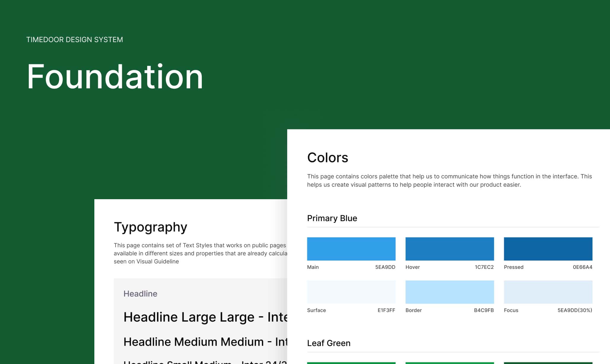The width and height of the screenshot is (610, 364).
Task: Click the 5EA9DD hex code label
Action: tap(385, 267)
